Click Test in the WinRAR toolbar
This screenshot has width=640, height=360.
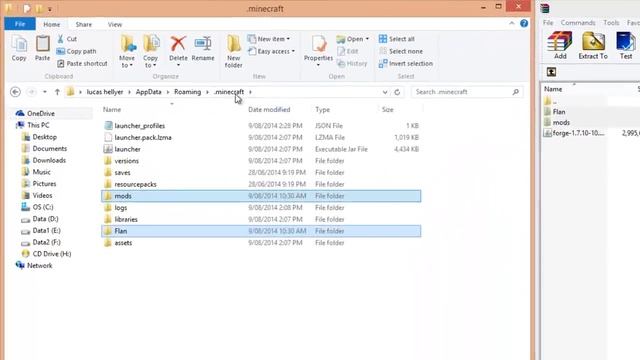click(626, 46)
